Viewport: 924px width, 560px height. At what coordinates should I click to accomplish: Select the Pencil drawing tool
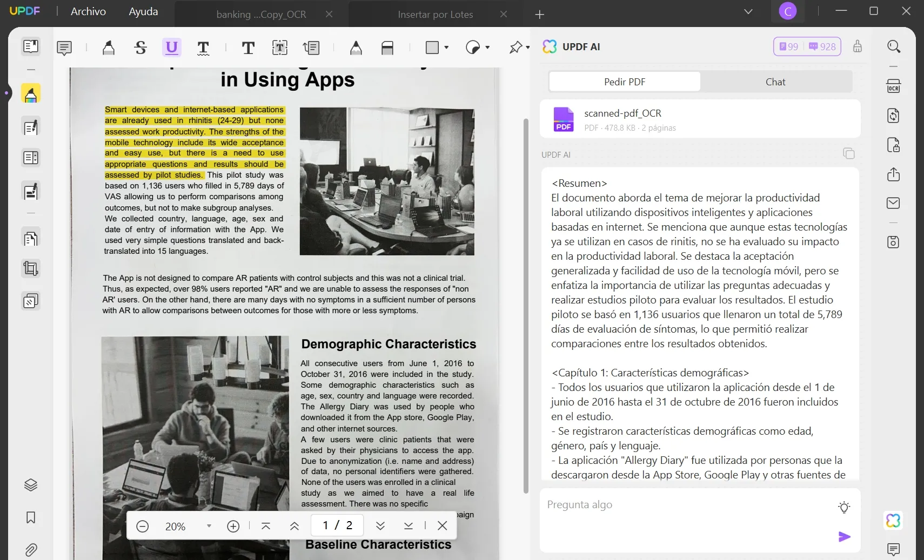[x=356, y=48]
